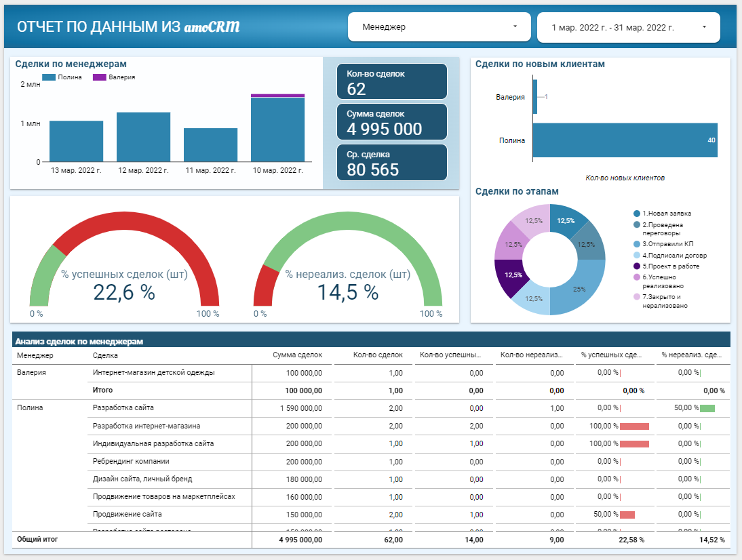Viewport: 742px width, 560px height.
Task: Click the % успешных сделок gauge value 22,6 %
Action: [x=124, y=292]
